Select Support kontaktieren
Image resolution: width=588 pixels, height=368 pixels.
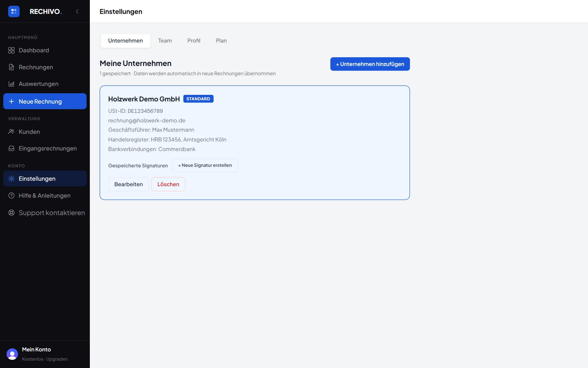pos(45,213)
